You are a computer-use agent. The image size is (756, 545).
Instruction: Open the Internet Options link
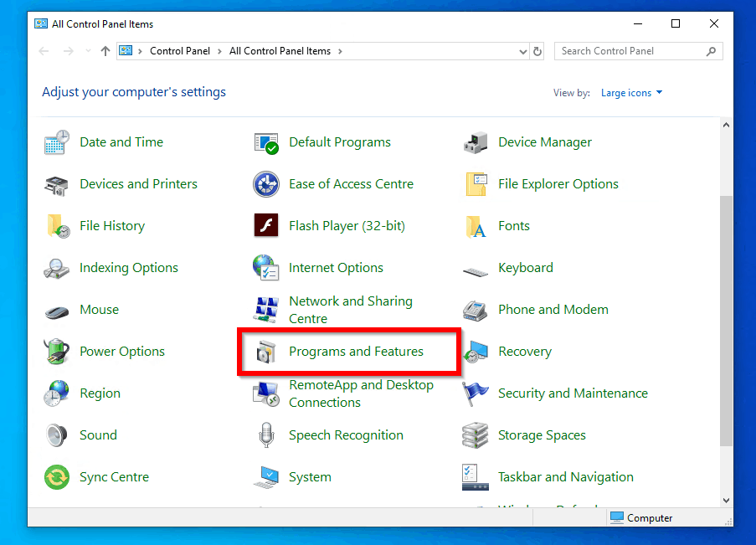click(x=336, y=268)
